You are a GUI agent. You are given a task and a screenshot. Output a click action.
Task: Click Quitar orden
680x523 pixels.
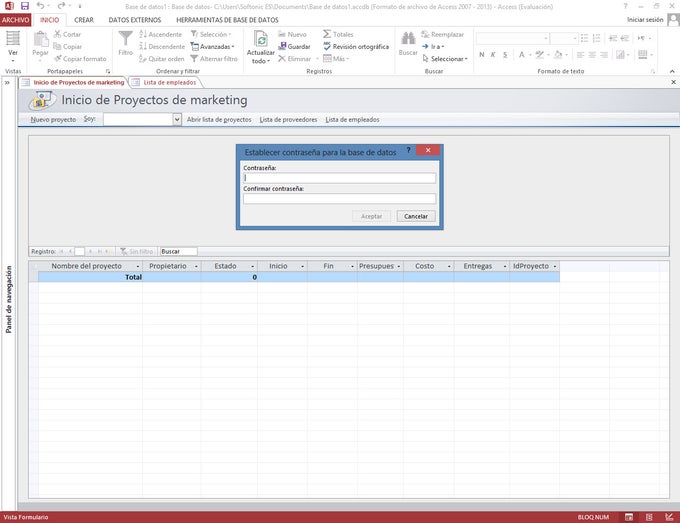(x=161, y=59)
